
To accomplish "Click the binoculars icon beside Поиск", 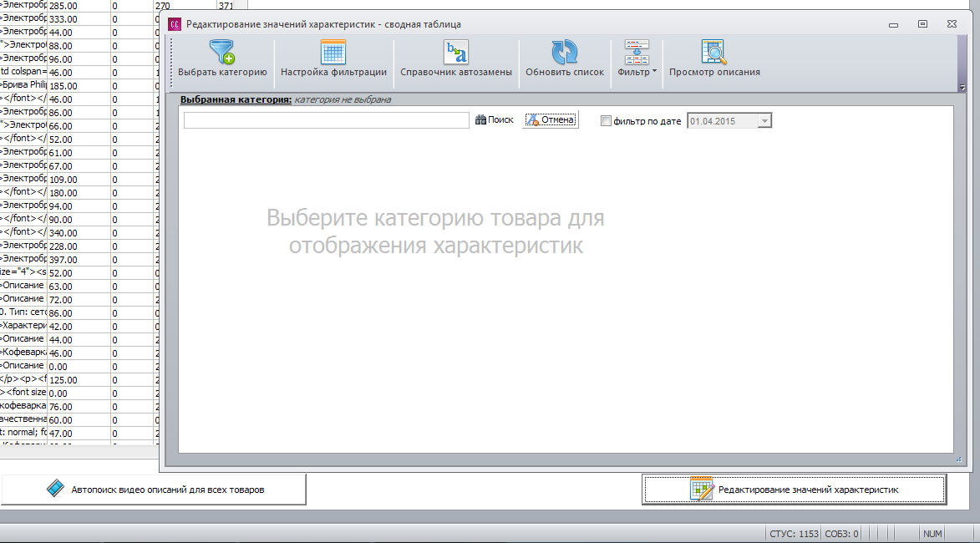I will [480, 120].
